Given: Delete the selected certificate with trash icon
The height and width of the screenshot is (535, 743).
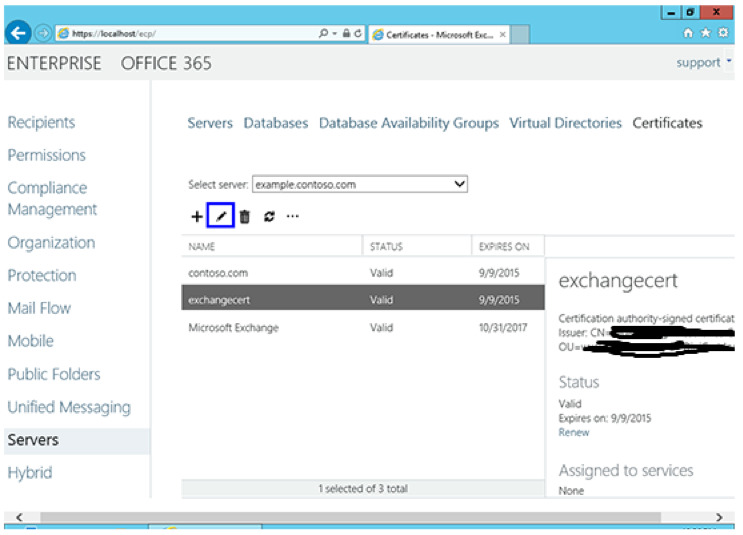Looking at the screenshot, I should click(245, 217).
